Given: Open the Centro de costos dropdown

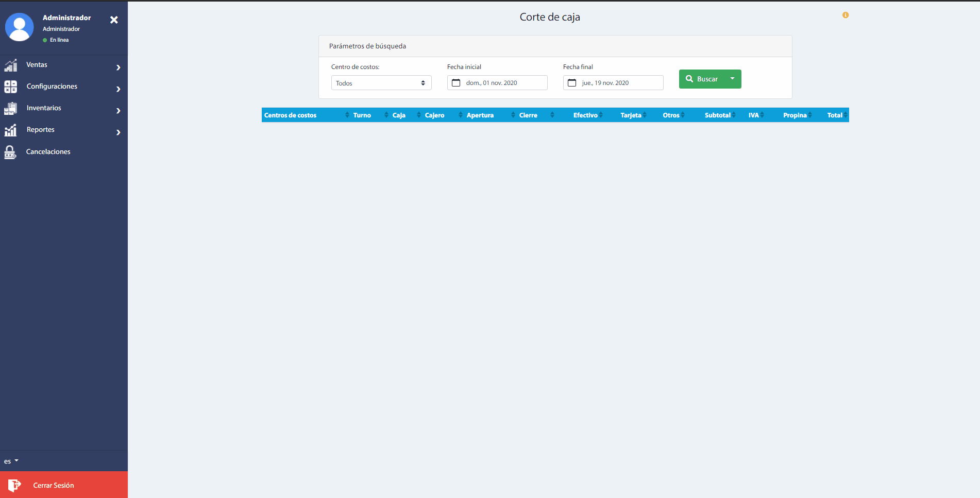Looking at the screenshot, I should tap(381, 83).
